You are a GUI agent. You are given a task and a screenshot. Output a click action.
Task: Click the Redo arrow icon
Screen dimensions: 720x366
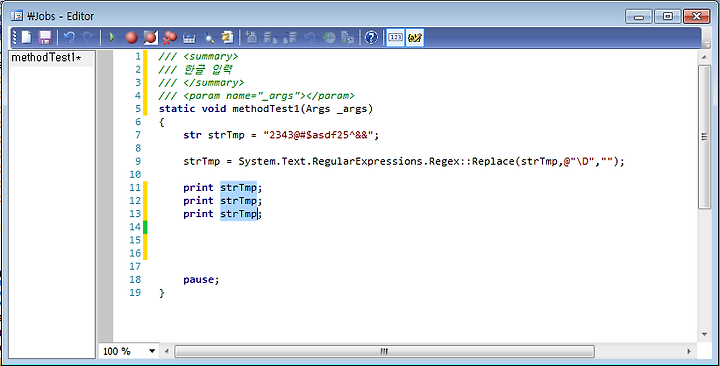[x=88, y=37]
